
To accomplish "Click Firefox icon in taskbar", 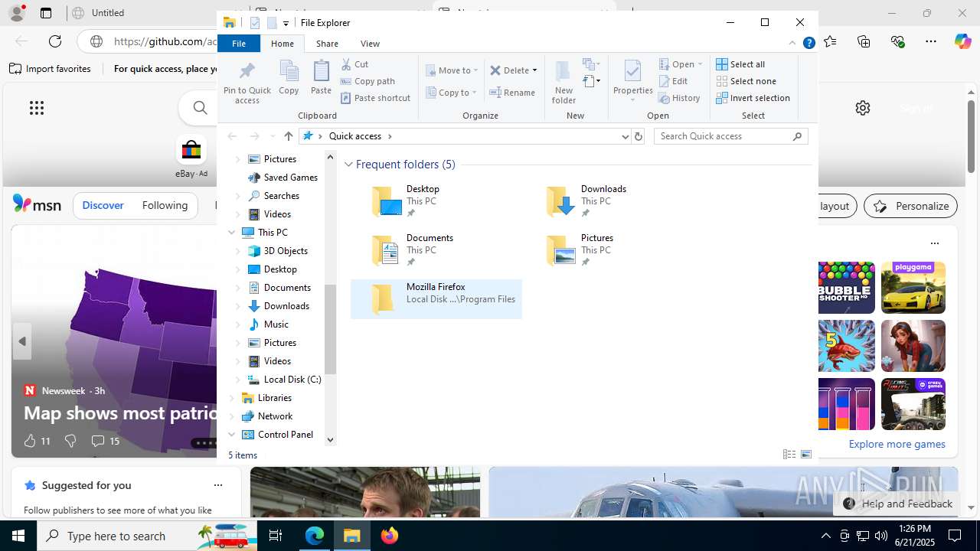I will [390, 536].
